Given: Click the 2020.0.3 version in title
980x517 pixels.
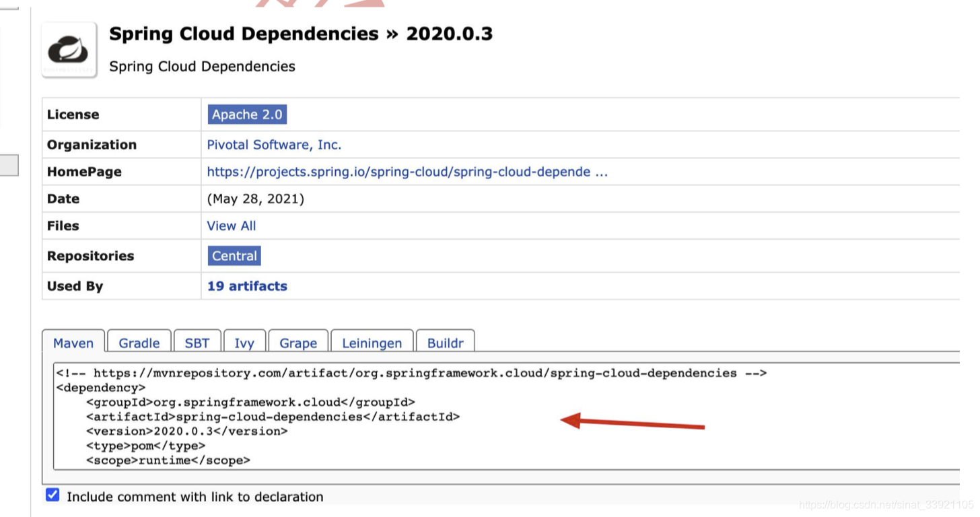Looking at the screenshot, I should (x=450, y=34).
